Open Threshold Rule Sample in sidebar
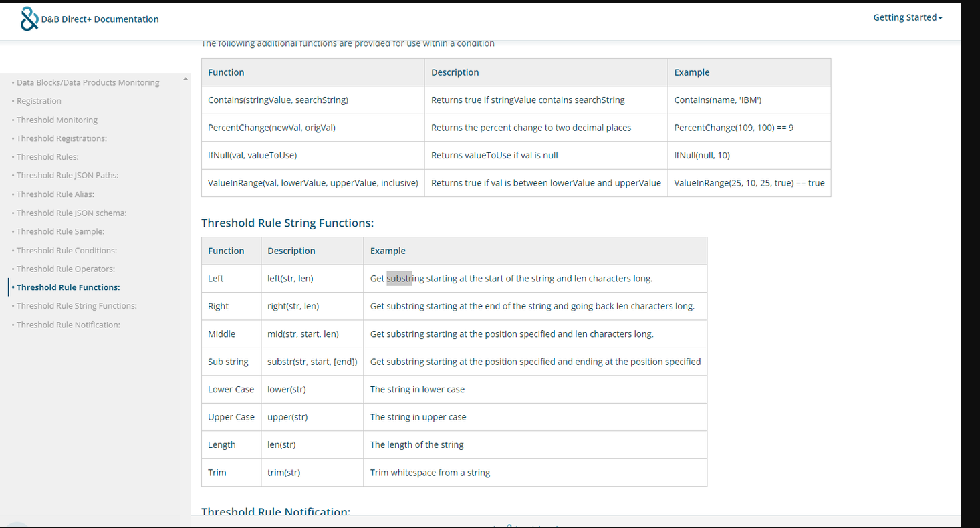Image resolution: width=980 pixels, height=528 pixels. click(x=60, y=231)
